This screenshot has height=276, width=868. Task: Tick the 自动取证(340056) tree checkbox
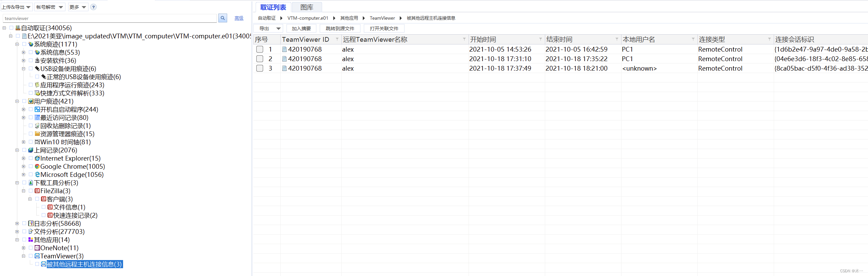coord(11,28)
